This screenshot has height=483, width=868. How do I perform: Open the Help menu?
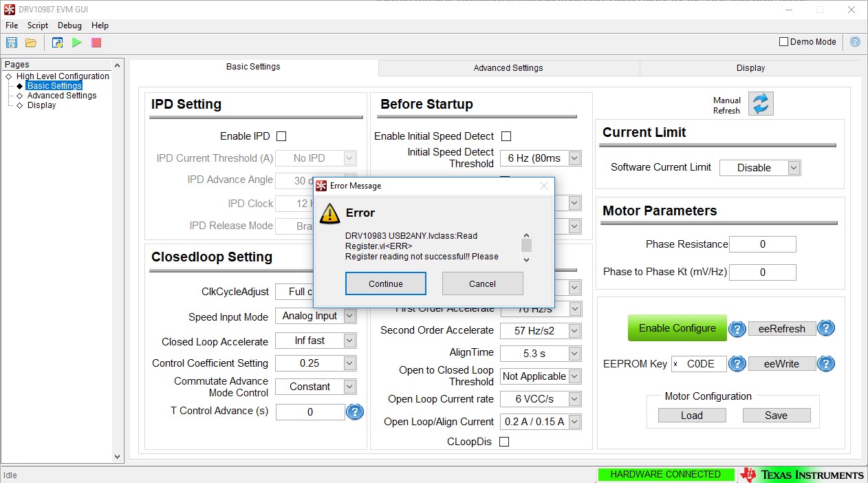(x=100, y=25)
